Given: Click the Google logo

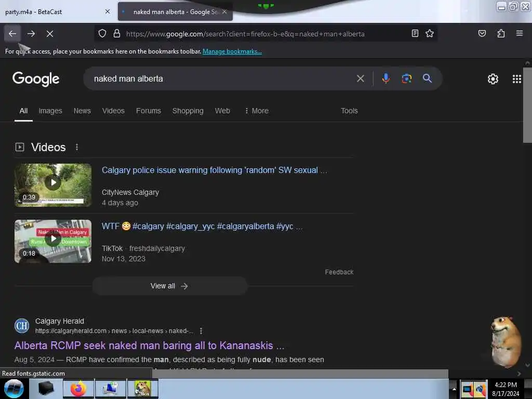Looking at the screenshot, I should 36,79.
